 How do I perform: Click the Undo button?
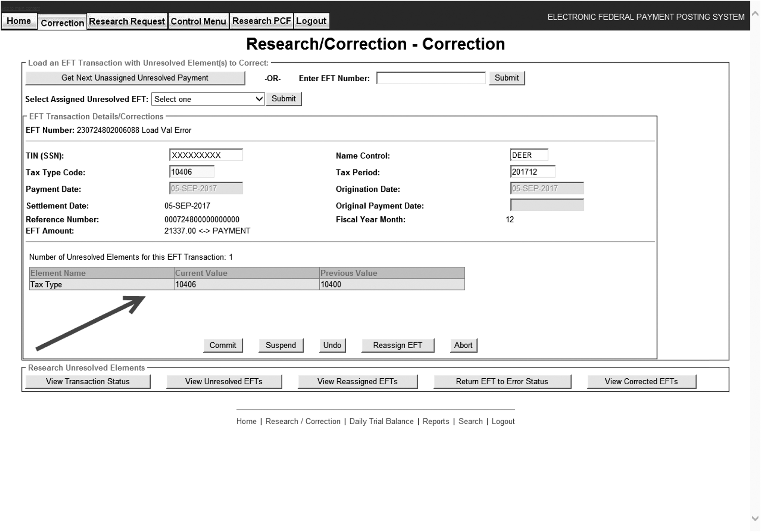click(332, 345)
